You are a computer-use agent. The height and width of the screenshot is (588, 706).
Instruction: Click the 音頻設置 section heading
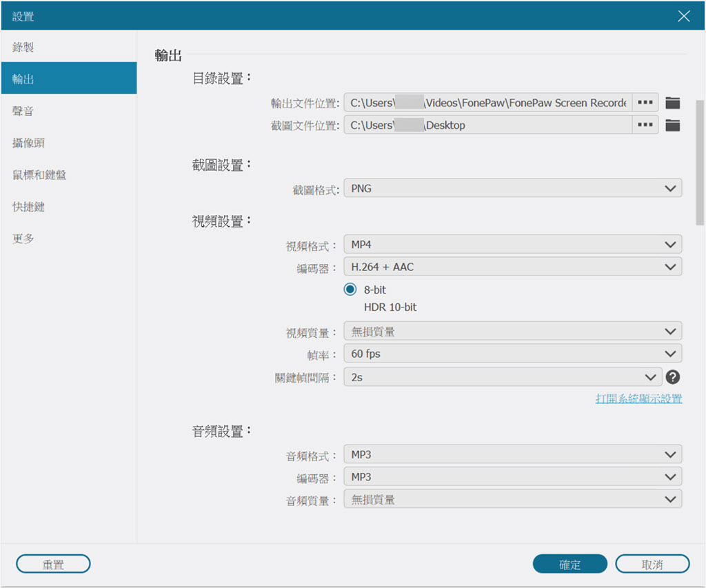pos(221,431)
